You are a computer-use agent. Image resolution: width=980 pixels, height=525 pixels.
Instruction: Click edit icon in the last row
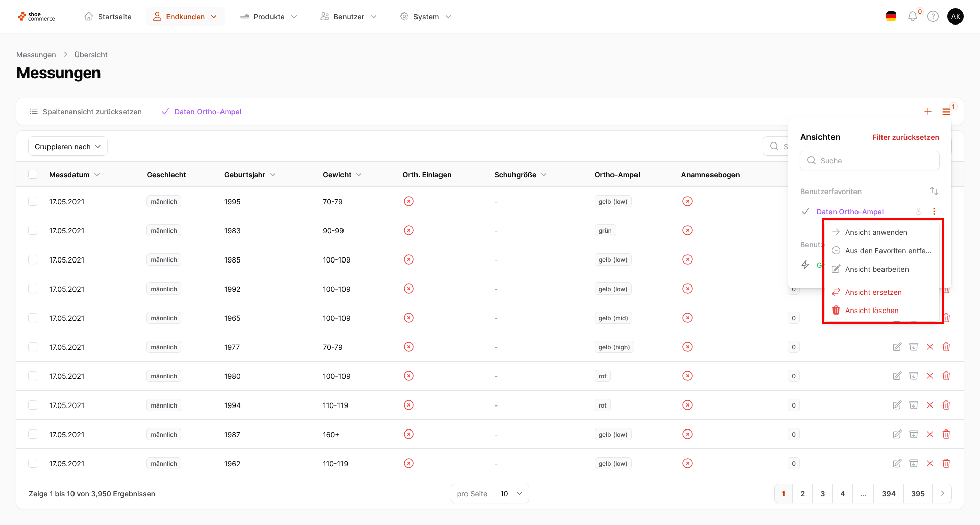click(897, 463)
